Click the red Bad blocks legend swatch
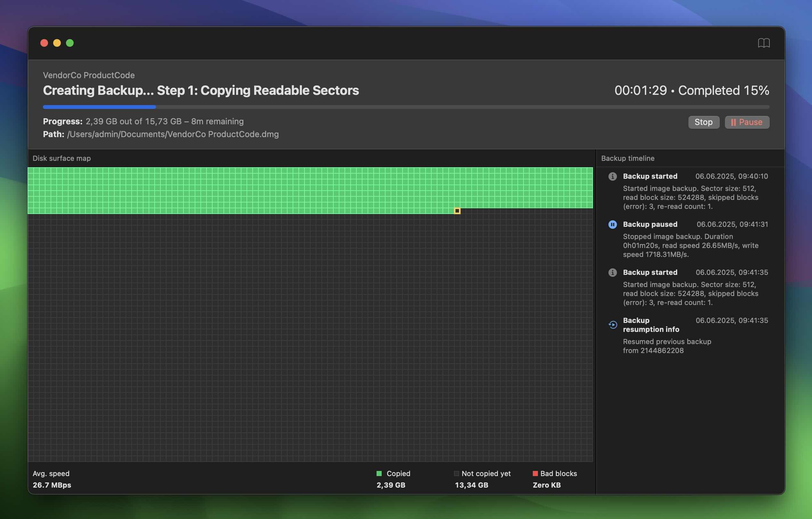Viewport: 812px width, 519px height. (x=535, y=474)
